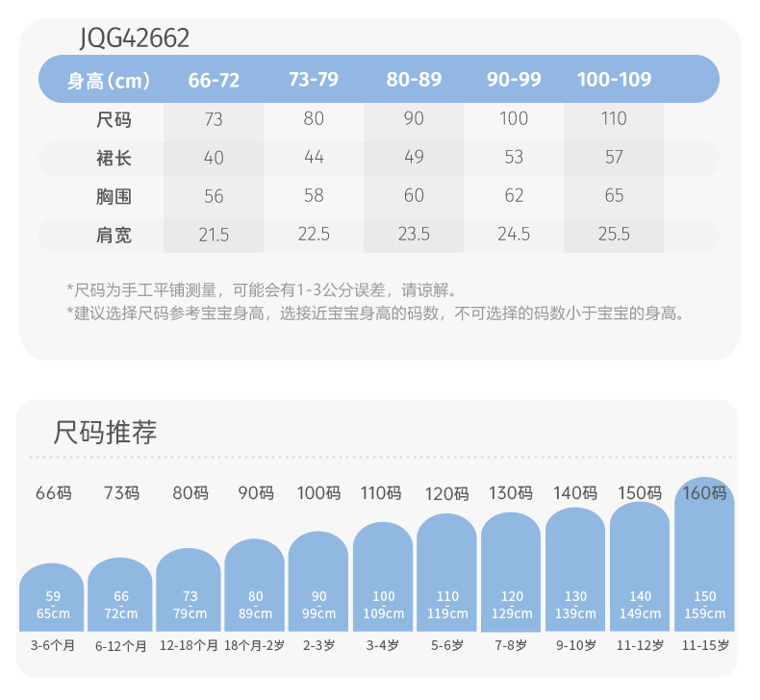The width and height of the screenshot is (760, 700).
Task: Click the 90-99 height column header
Action: (x=514, y=79)
